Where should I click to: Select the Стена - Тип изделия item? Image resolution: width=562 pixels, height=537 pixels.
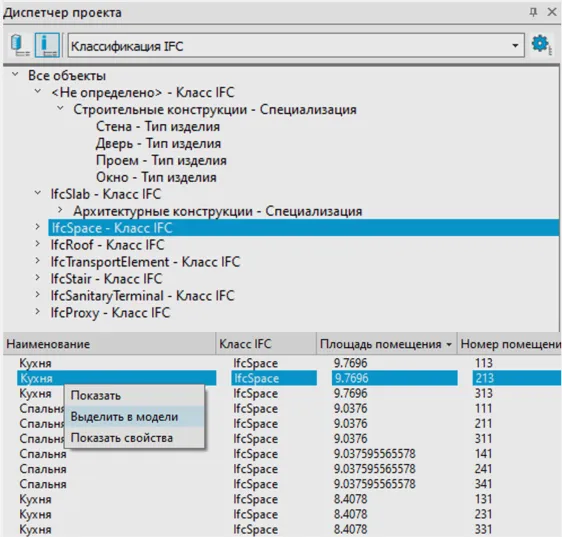tap(158, 127)
